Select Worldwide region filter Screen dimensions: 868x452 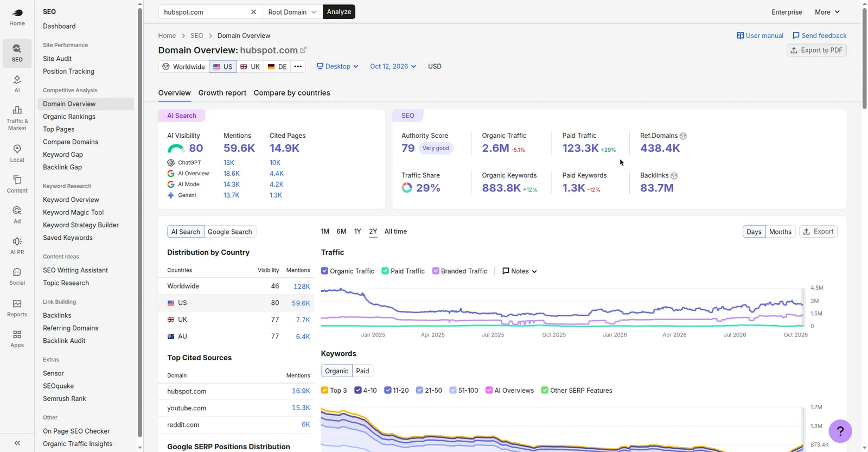pyautogui.click(x=183, y=67)
